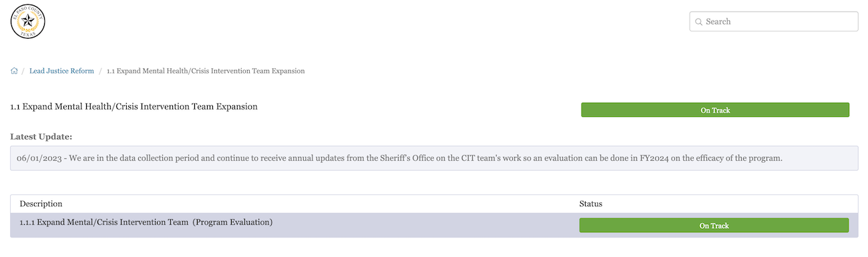This screenshot has height=257, width=868.
Task: Click the On Track bar in the 1.1.1 row
Action: tap(714, 226)
